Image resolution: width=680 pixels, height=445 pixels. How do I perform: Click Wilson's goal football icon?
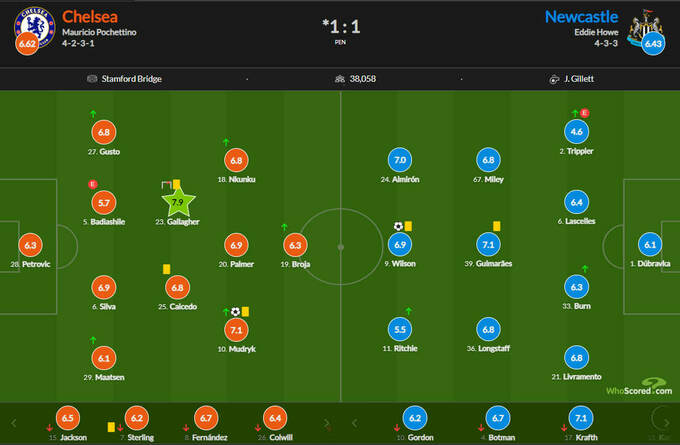[x=397, y=226]
